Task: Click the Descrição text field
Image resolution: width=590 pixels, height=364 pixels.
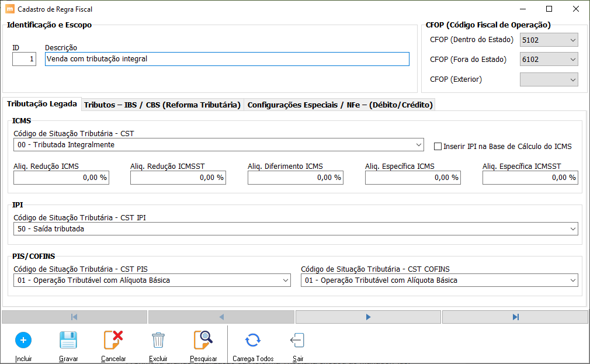Action: [x=227, y=59]
